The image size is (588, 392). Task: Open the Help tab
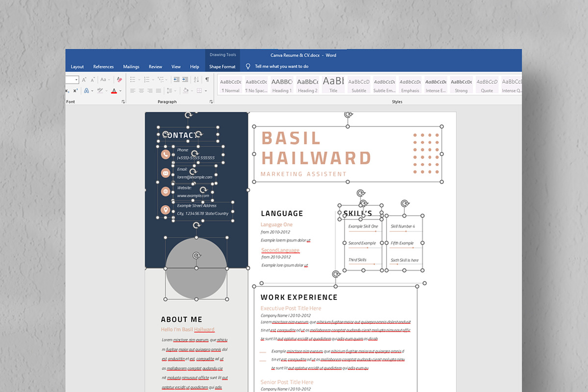(195, 67)
